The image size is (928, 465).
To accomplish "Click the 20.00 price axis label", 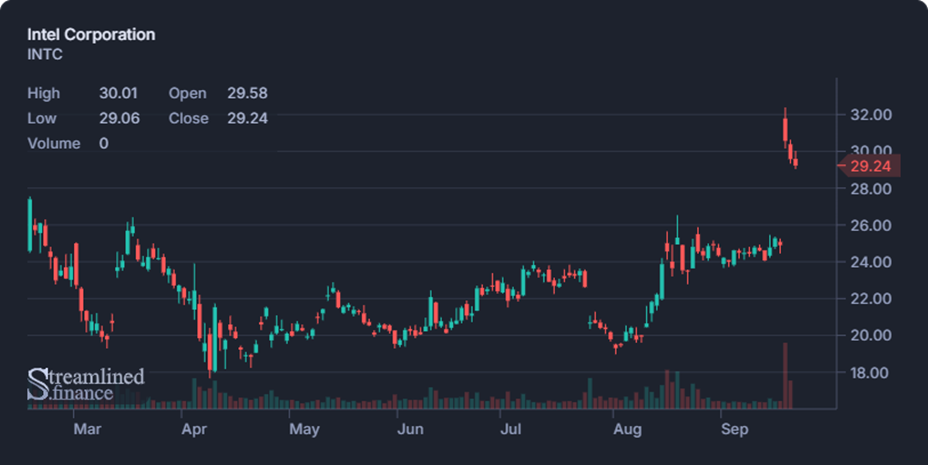I will click(x=871, y=335).
